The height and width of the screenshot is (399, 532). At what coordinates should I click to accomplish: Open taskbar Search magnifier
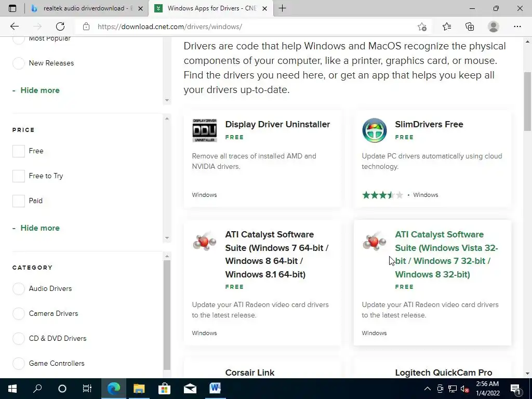point(37,389)
